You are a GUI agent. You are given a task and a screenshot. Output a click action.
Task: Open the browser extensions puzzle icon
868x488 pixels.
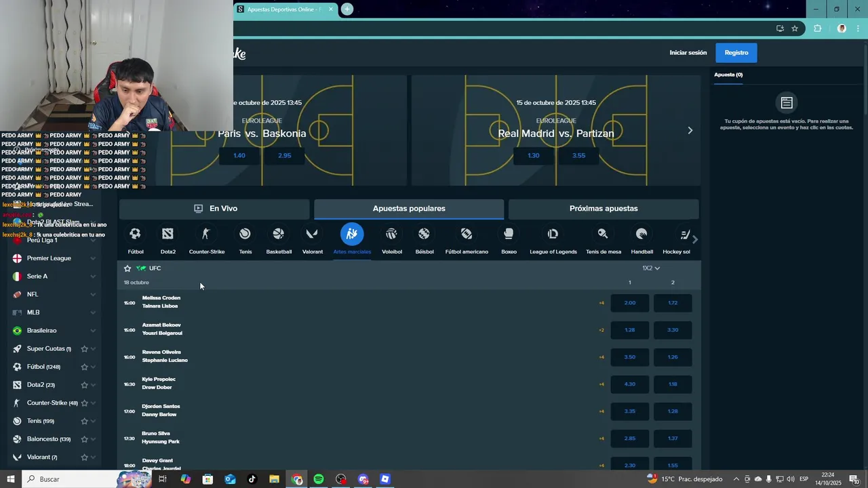tap(817, 28)
